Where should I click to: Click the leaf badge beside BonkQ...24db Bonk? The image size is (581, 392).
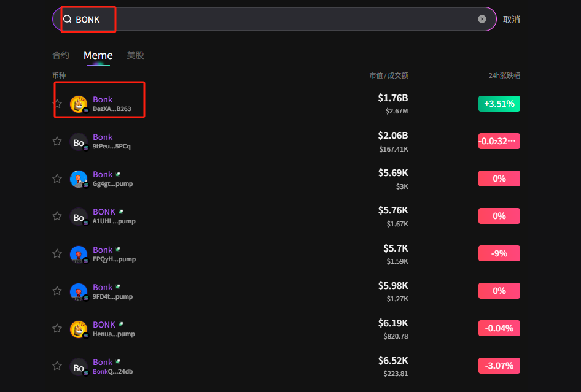118,362
